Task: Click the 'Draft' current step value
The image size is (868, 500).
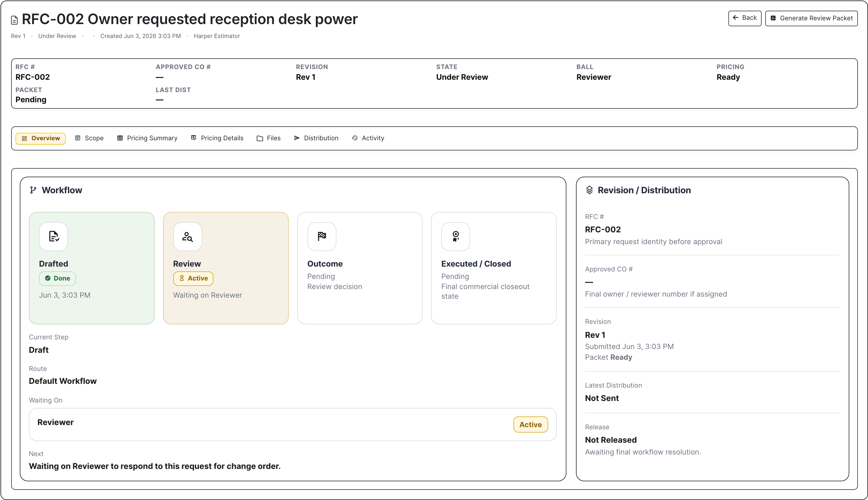Action: point(39,350)
